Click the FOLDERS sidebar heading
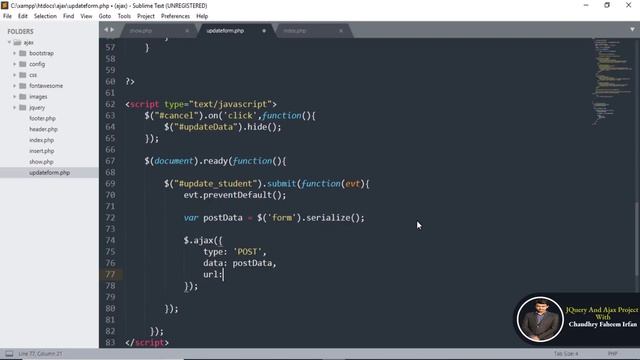The image size is (640, 360). click(x=20, y=32)
